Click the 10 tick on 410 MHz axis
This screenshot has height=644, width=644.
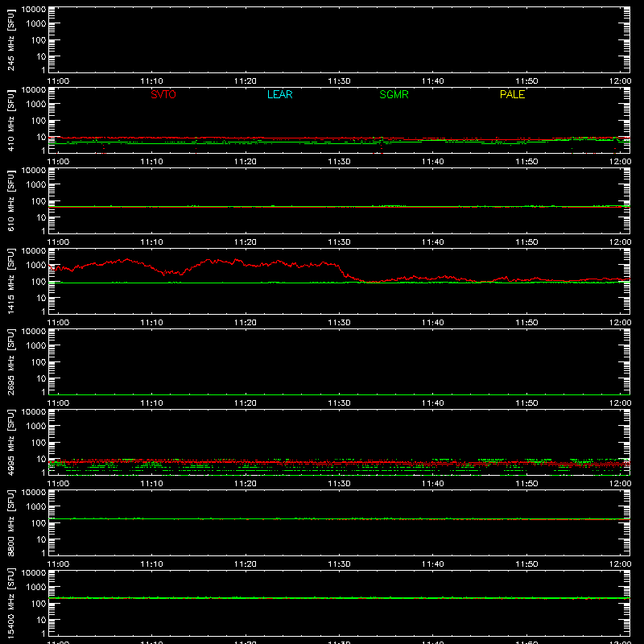coord(41,137)
